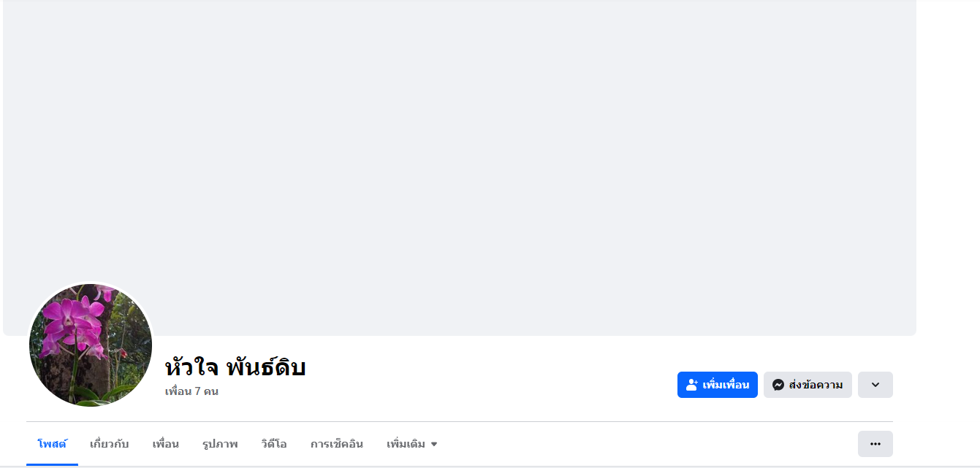
Task: Open the circular orchid profile picture
Action: [91, 345]
